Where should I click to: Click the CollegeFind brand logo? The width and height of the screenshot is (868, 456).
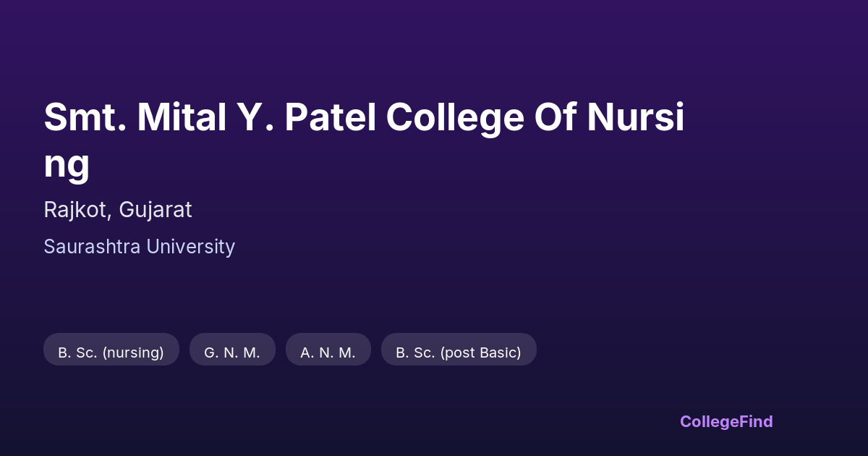726,421
